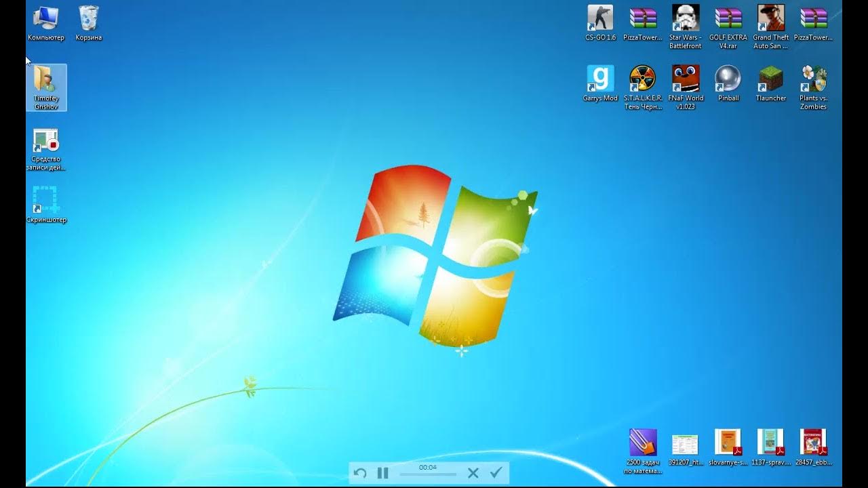Launch the Pinball shortcut

click(728, 83)
